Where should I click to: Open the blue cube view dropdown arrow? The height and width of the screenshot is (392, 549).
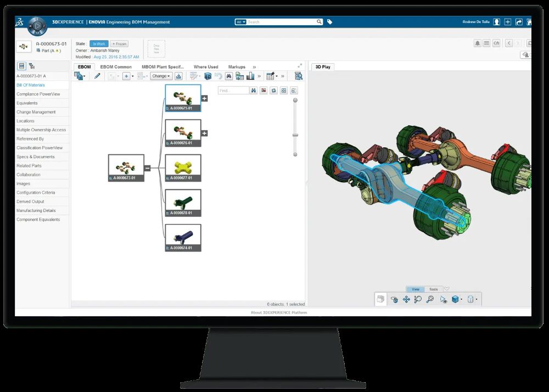tap(462, 300)
